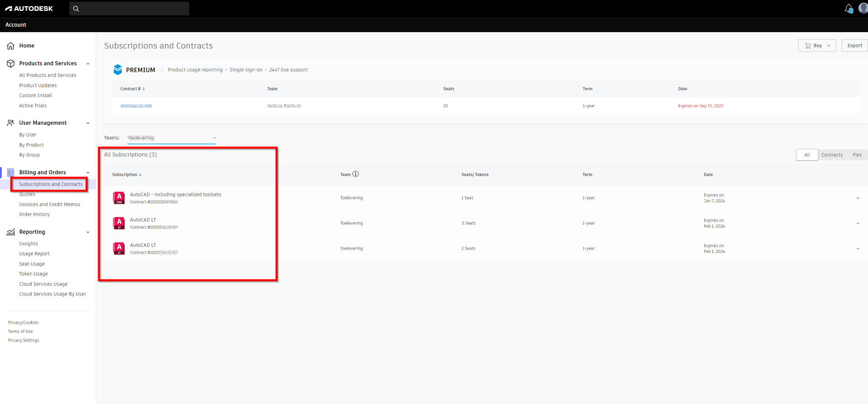Click the '2 Seats' cell

468,248
